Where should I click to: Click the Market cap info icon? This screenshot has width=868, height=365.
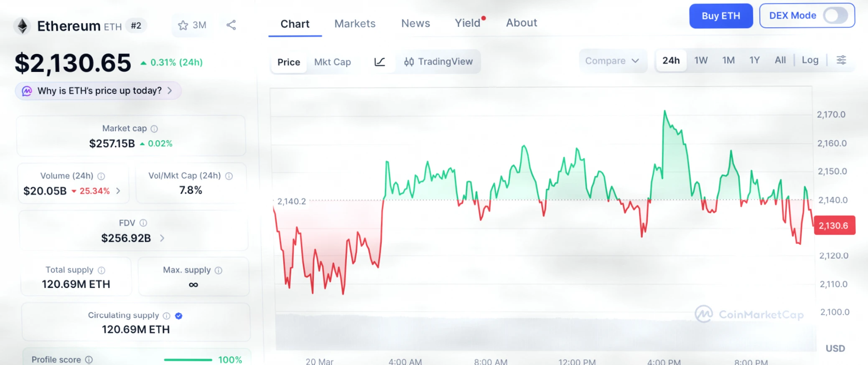[154, 129]
